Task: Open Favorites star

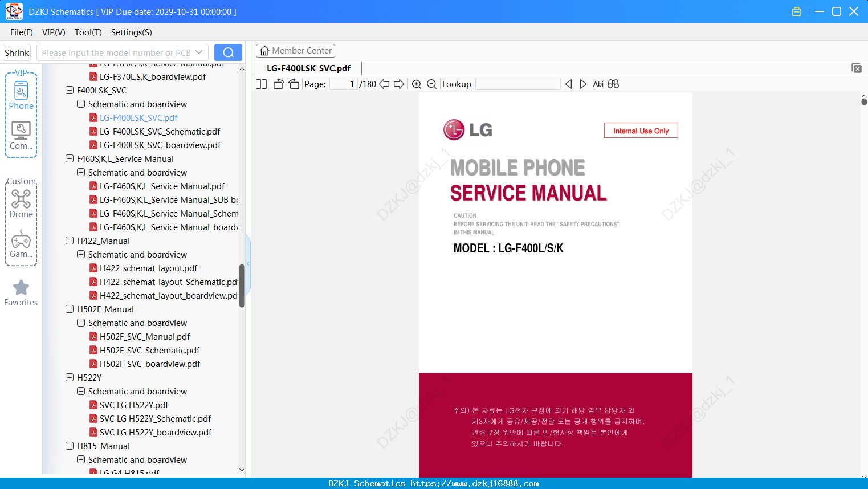Action: [x=21, y=293]
